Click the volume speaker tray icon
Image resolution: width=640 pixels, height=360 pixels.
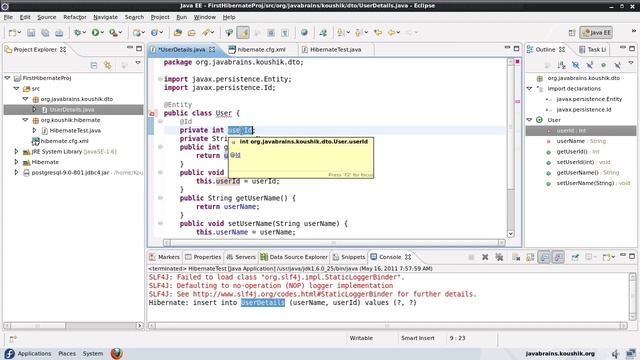[x=616, y=353]
